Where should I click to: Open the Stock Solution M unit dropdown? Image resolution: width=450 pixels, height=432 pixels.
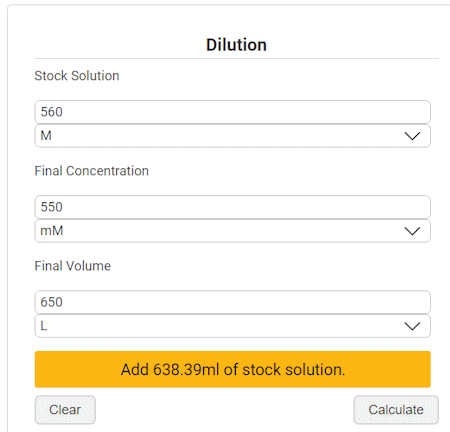click(x=233, y=136)
